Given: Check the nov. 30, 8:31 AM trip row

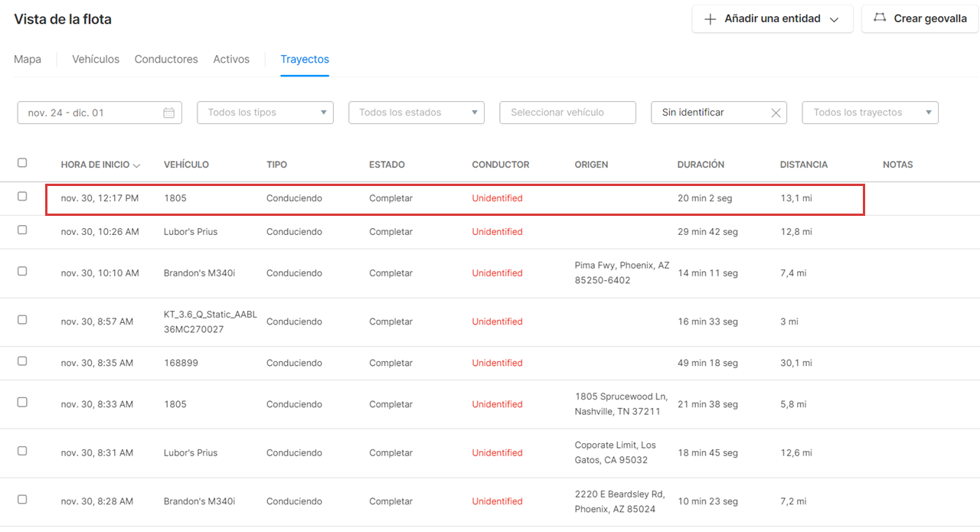Looking at the screenshot, I should [22, 451].
